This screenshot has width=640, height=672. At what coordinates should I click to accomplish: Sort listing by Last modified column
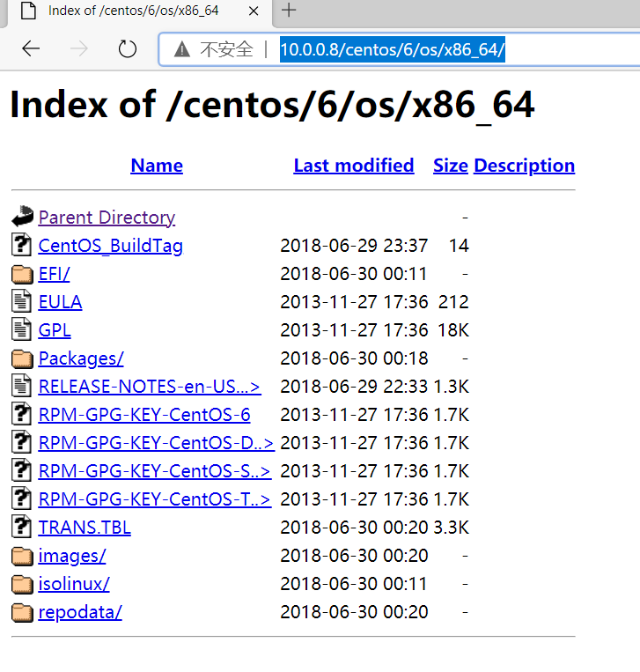(354, 166)
